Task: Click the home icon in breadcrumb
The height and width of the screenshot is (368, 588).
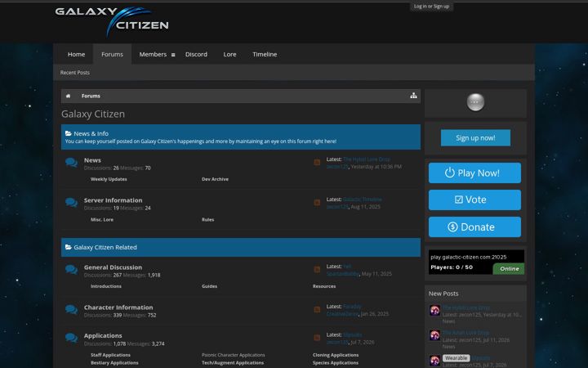Action: [68, 96]
